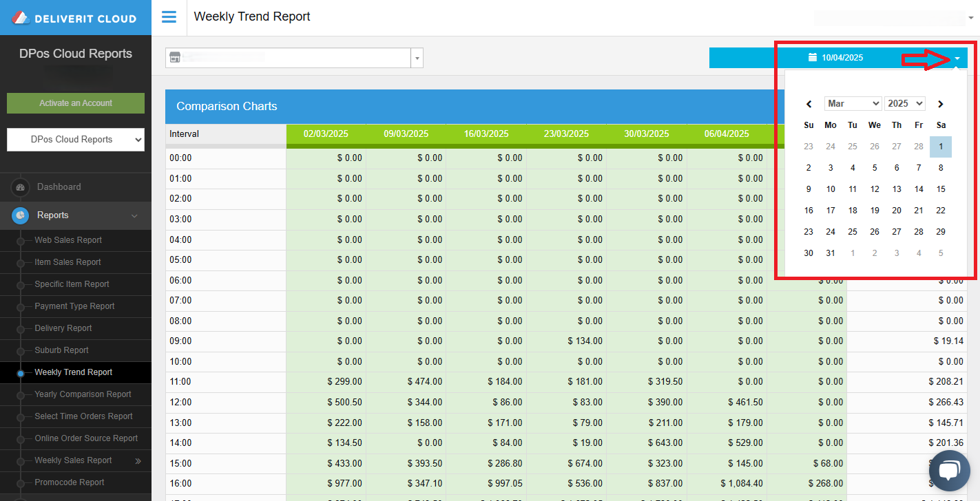Open Dashboard from sidebar

59,187
